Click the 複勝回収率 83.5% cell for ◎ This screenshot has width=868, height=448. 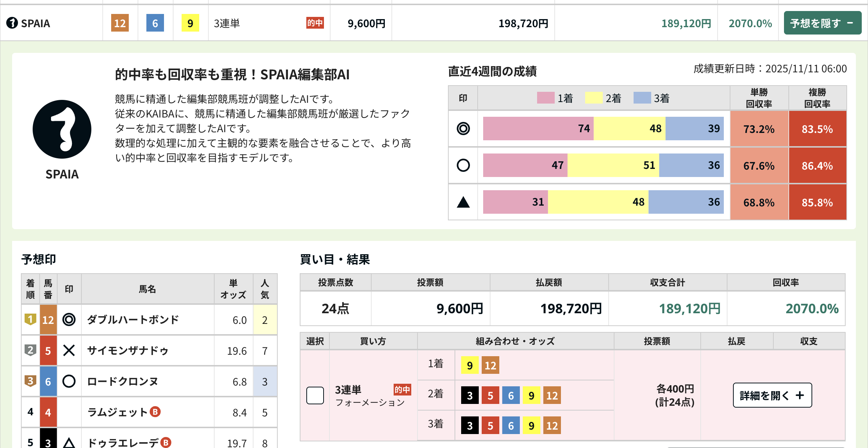[817, 129]
